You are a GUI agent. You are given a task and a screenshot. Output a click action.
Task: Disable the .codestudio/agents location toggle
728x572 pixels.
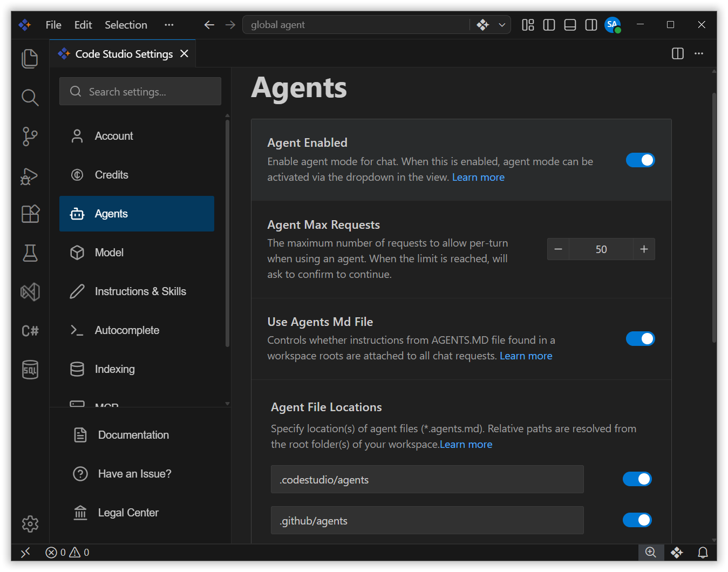click(x=637, y=479)
